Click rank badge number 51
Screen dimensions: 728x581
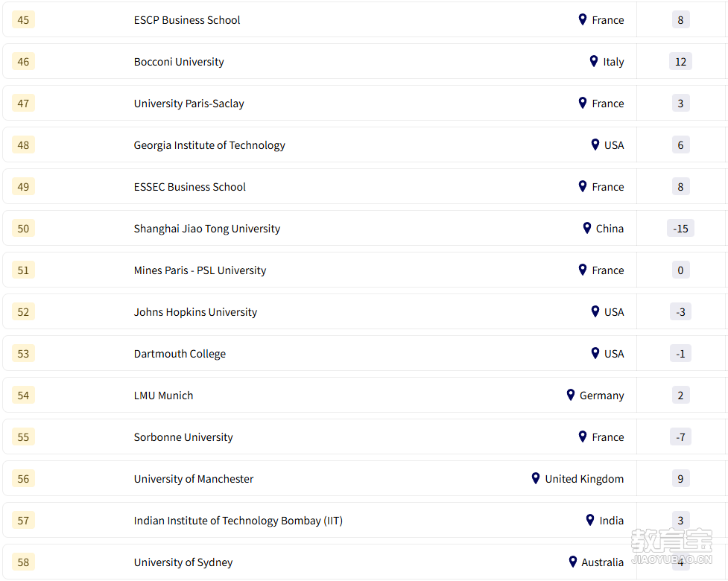(23, 270)
